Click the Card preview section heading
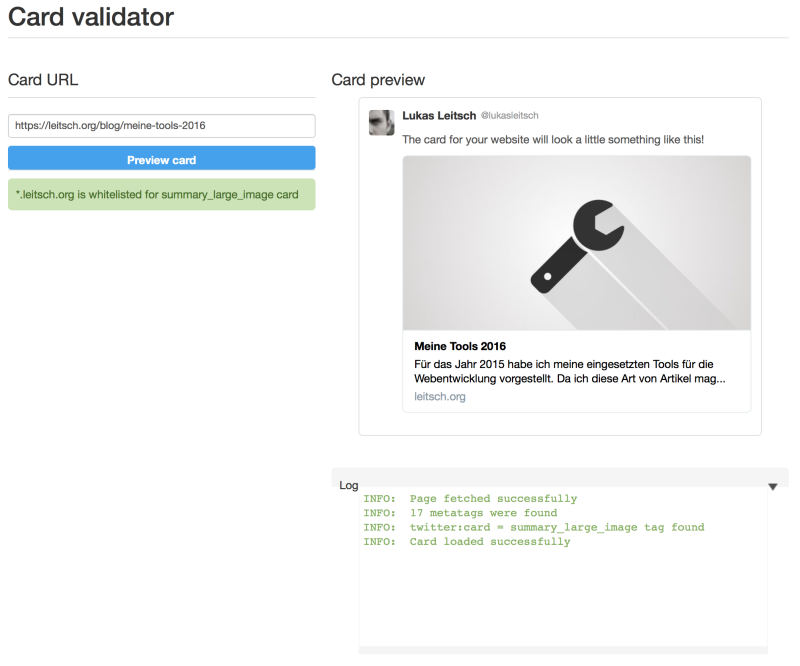800x666 pixels. [378, 80]
